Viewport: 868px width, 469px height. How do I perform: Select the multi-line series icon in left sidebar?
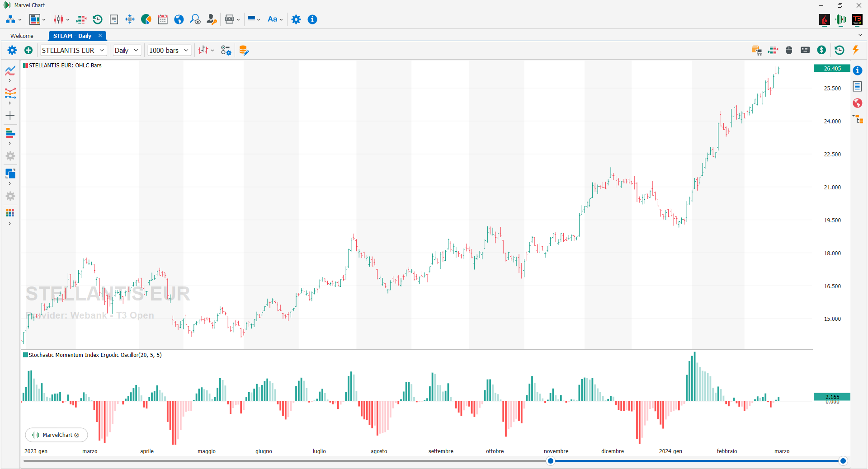click(10, 93)
